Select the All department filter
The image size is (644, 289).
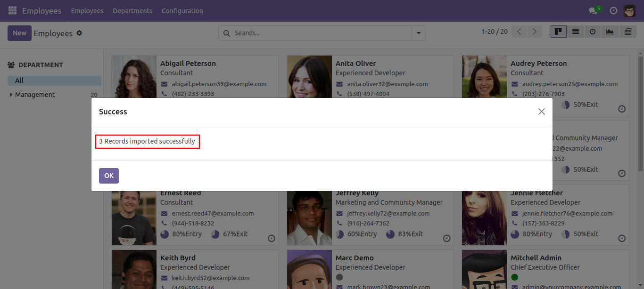point(54,80)
